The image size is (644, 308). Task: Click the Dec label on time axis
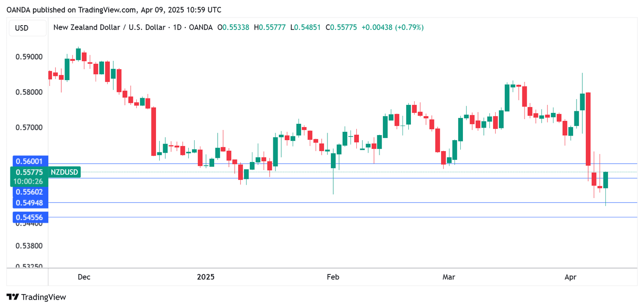click(84, 277)
